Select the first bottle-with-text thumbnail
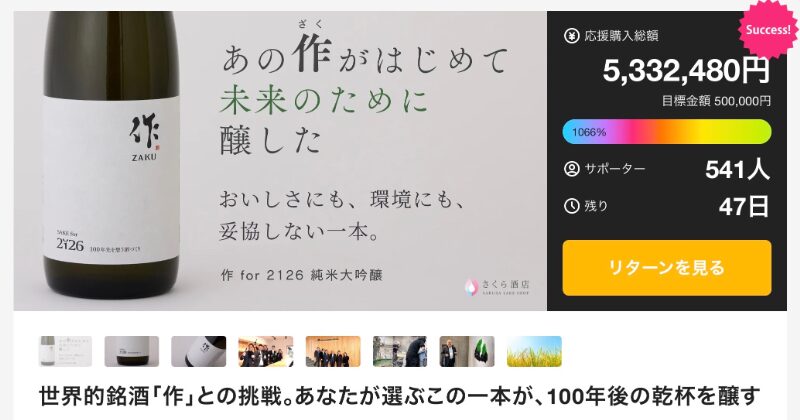The height and width of the screenshot is (420, 800). click(65, 351)
